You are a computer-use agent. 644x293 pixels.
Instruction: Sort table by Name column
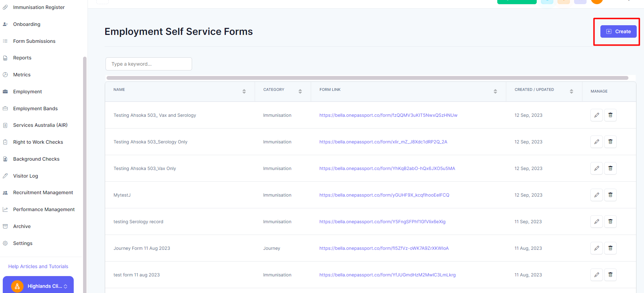coord(244,91)
